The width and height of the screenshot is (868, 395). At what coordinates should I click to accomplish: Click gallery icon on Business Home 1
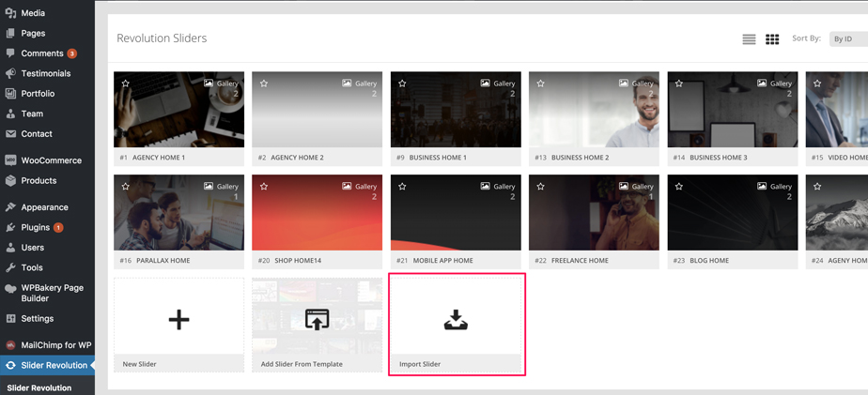485,83
